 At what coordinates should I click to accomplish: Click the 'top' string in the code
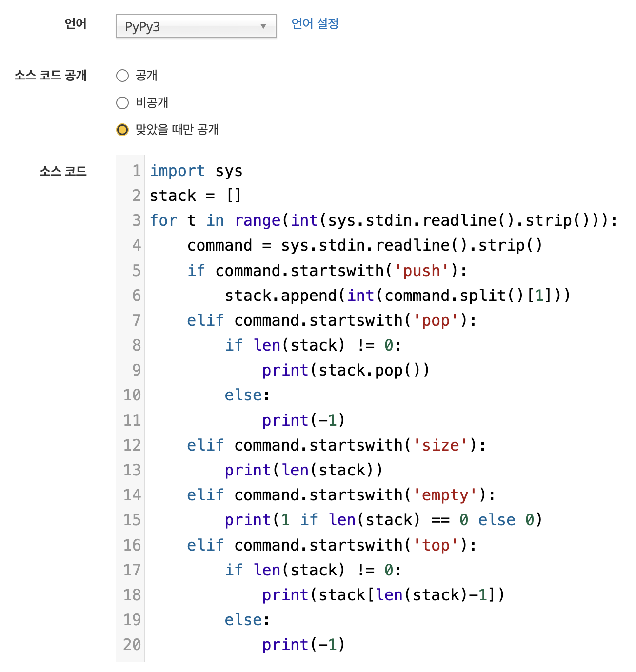click(x=436, y=545)
